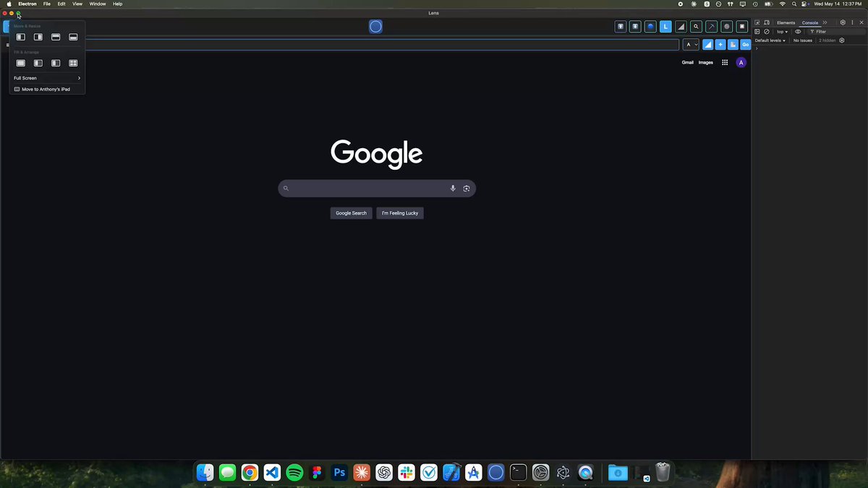The width and height of the screenshot is (868, 488).
Task: Focus the Lens URL address bar
Action: [x=382, y=45]
